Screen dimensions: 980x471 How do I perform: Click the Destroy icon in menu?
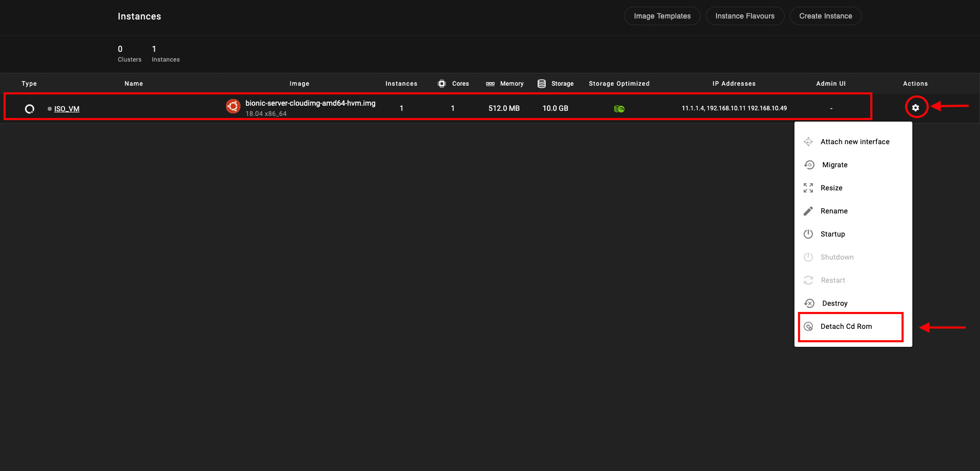(x=809, y=303)
